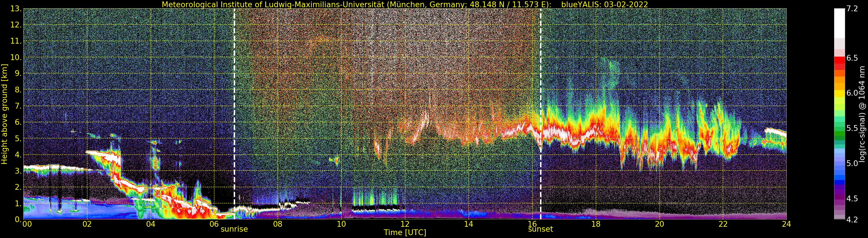Image resolution: width=868 pixels, height=238 pixels.
Task: Pick the white segment atop the colorbar
Action: click(839, 23)
